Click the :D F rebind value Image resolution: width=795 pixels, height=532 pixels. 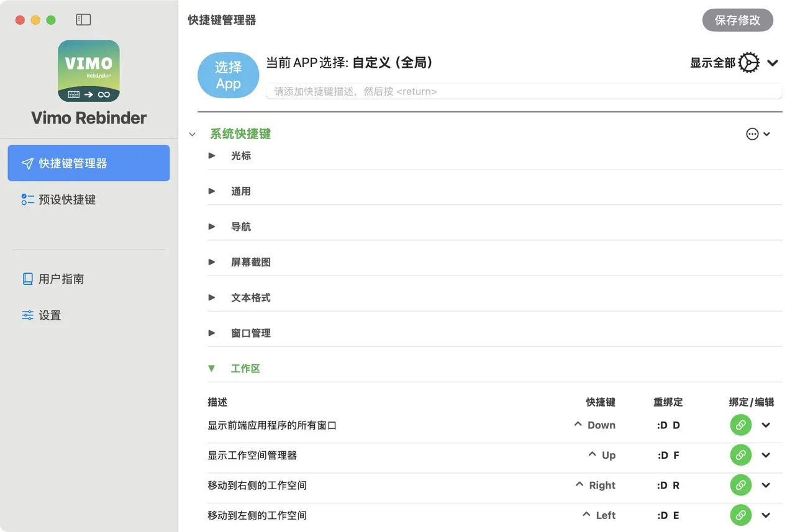pyautogui.click(x=668, y=455)
